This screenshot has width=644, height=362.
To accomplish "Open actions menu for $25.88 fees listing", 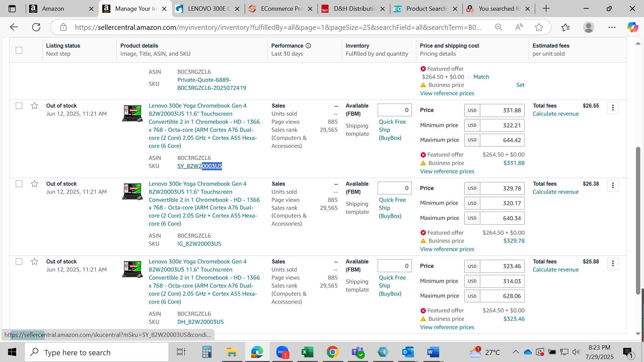I will coord(613,263).
